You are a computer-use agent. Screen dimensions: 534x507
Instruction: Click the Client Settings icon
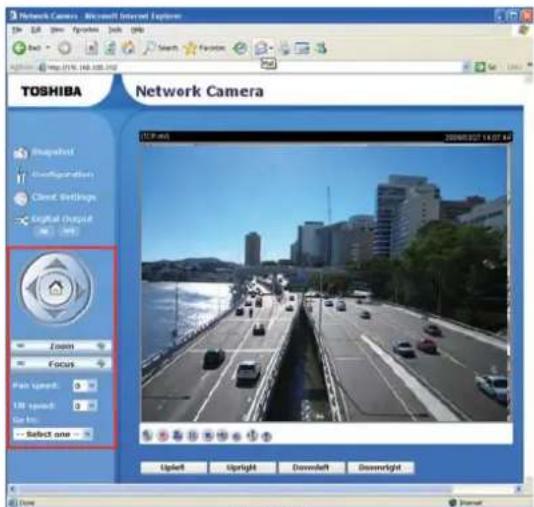click(x=20, y=199)
